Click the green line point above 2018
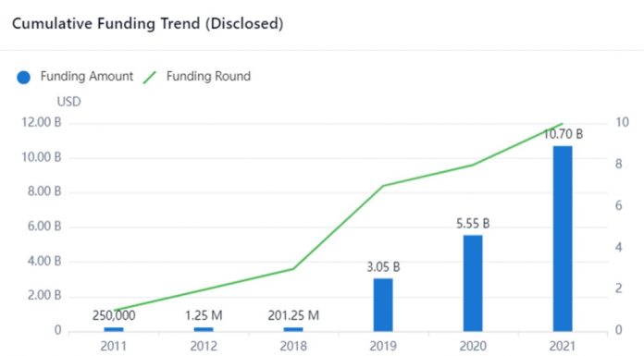The height and width of the screenshot is (356, 644). tap(293, 268)
